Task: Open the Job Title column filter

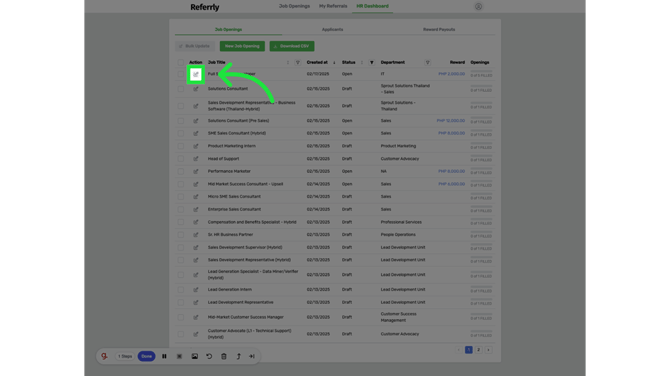Action: tap(297, 62)
